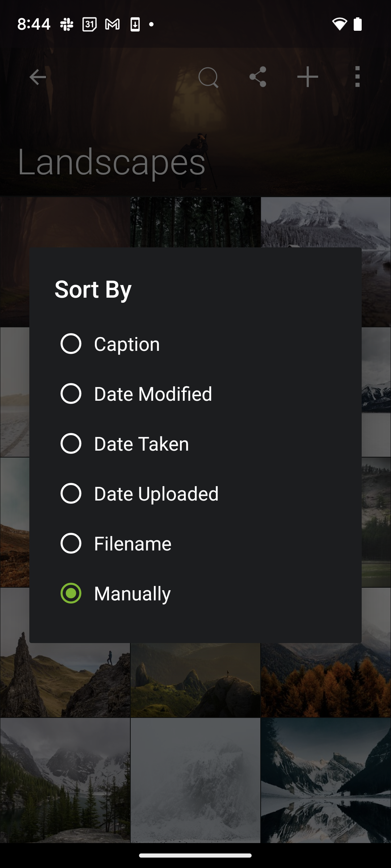Open the three-dot overflow menu
Screen dimensions: 391x868
358,77
